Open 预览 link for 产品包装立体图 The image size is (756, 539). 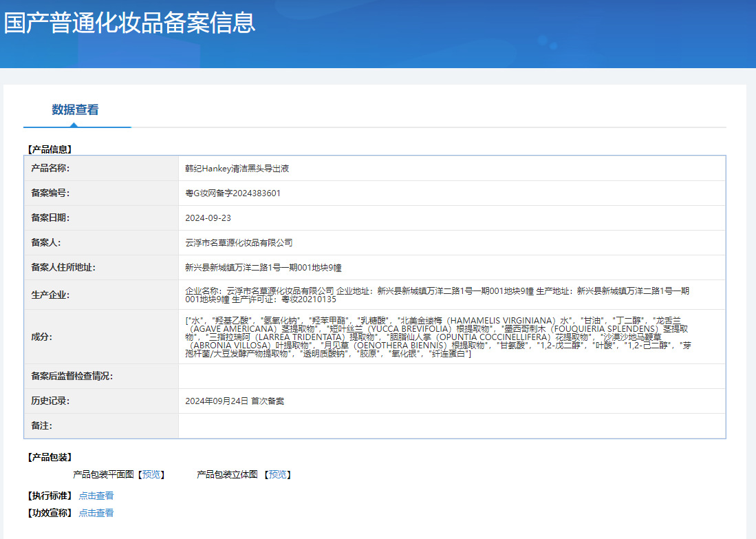(x=277, y=474)
